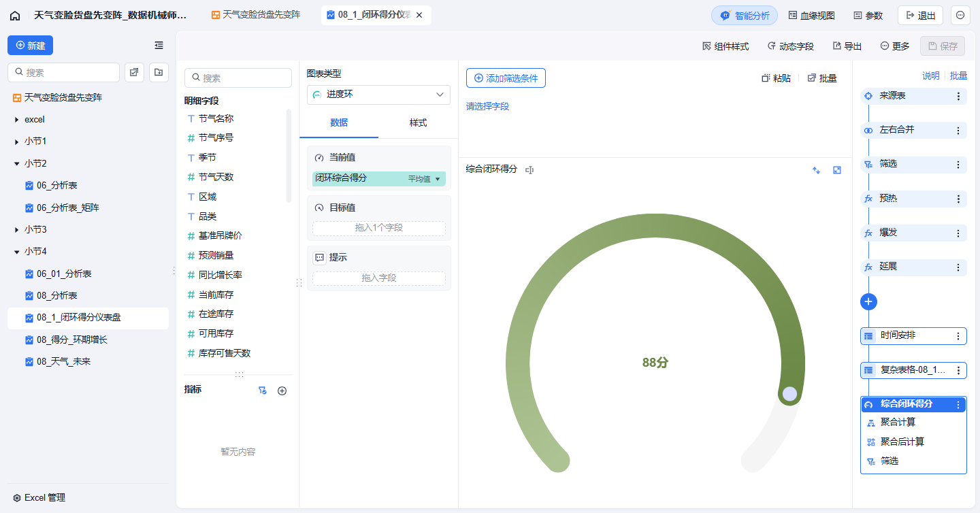980x513 pixels.
Task: Collapse the 小节4 tree node
Action: [17, 252]
